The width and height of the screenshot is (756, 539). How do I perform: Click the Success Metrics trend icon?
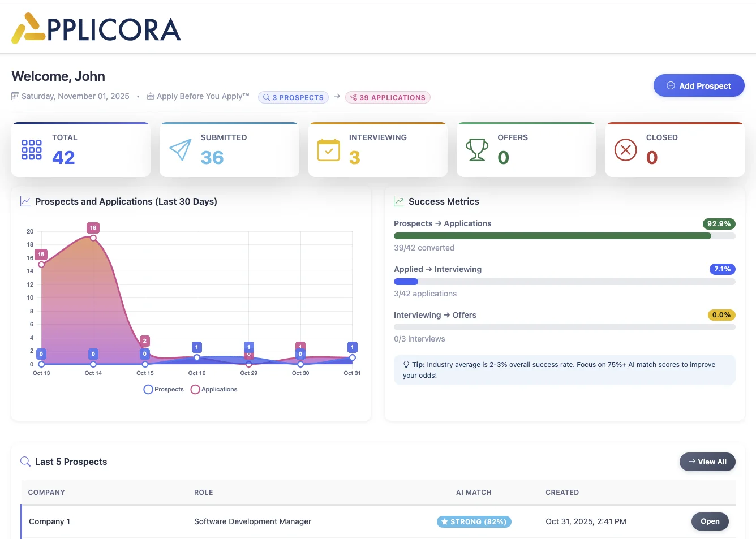(x=399, y=201)
